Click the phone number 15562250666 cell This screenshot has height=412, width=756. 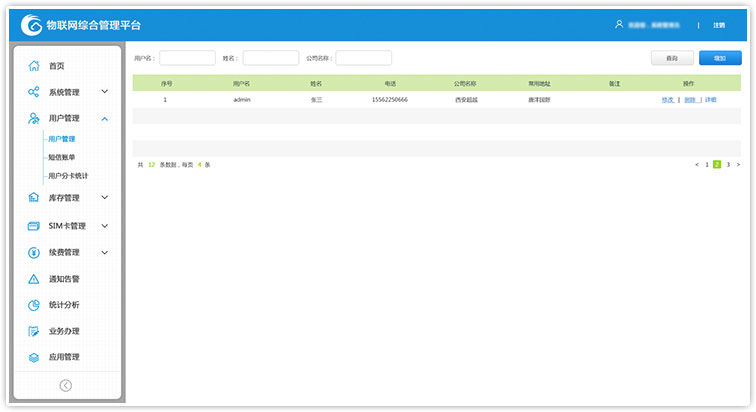click(390, 100)
